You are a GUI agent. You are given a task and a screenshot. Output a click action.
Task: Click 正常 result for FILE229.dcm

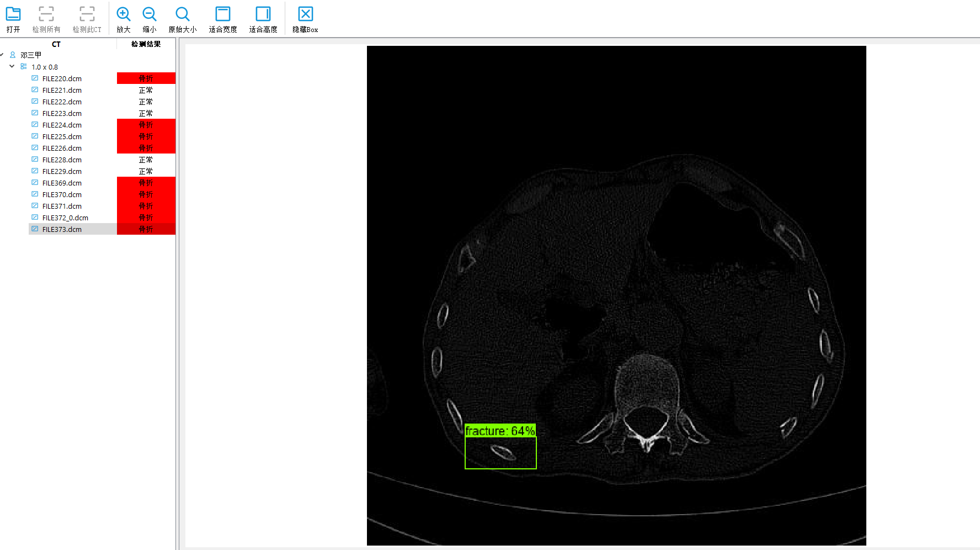pyautogui.click(x=146, y=171)
